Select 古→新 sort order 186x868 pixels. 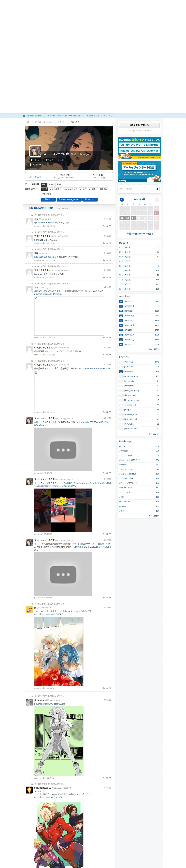coord(59,185)
